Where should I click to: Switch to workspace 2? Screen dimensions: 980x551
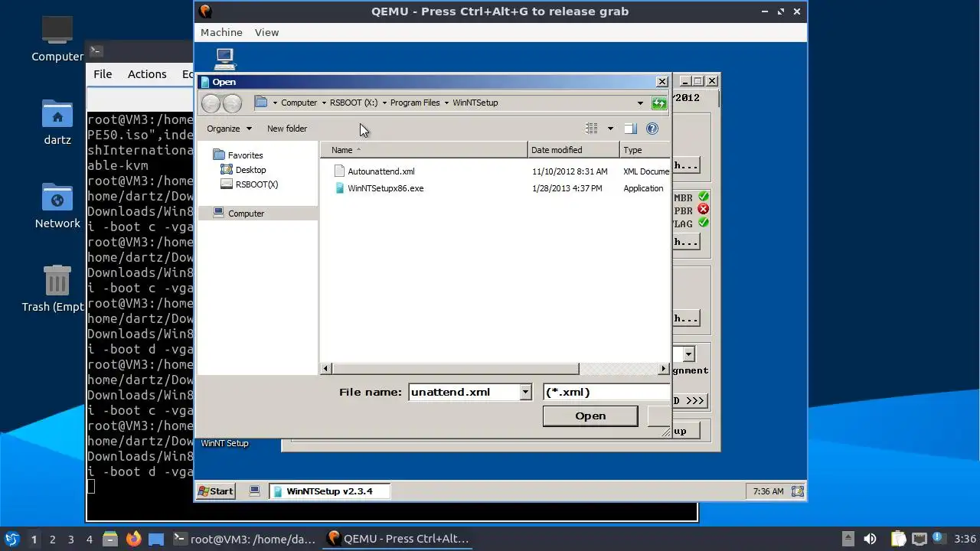53,539
